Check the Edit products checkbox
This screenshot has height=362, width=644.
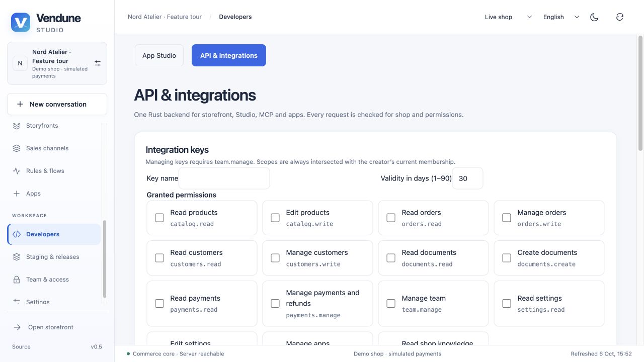275,218
